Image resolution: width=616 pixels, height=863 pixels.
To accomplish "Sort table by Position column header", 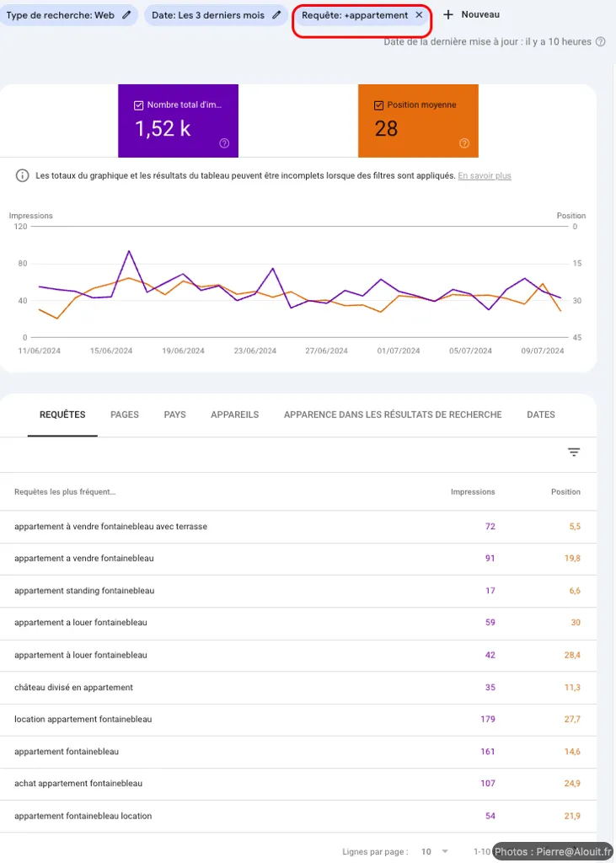I will pyautogui.click(x=565, y=491).
